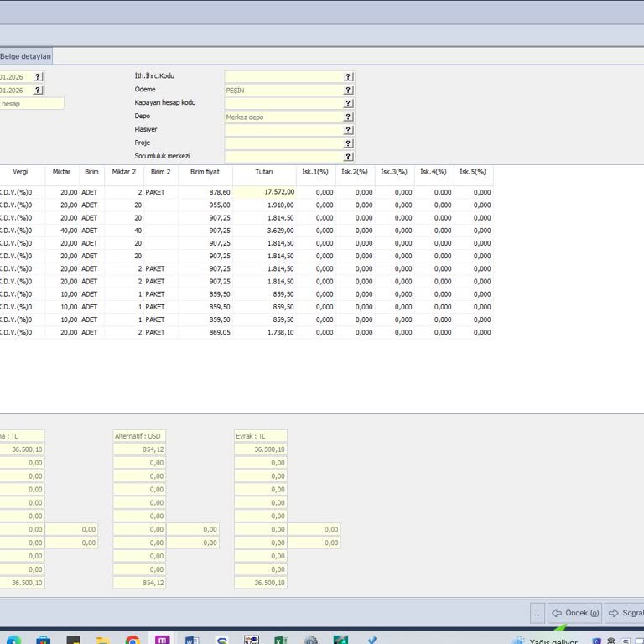The image size is (644, 644).
Task: Go to next record with Sonraki button
Action: (x=625, y=613)
